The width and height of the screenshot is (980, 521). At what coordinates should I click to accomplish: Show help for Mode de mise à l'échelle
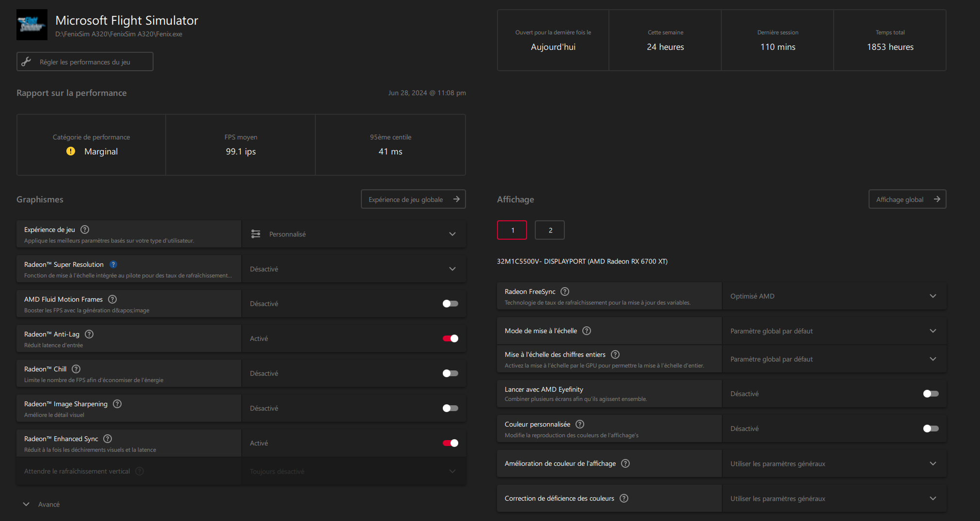click(x=587, y=331)
